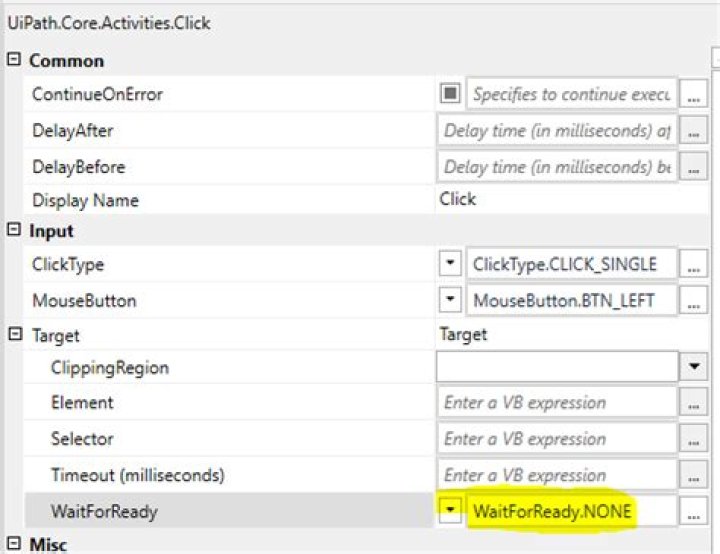Select the Timeout (milliseconds) property label

[138, 475]
